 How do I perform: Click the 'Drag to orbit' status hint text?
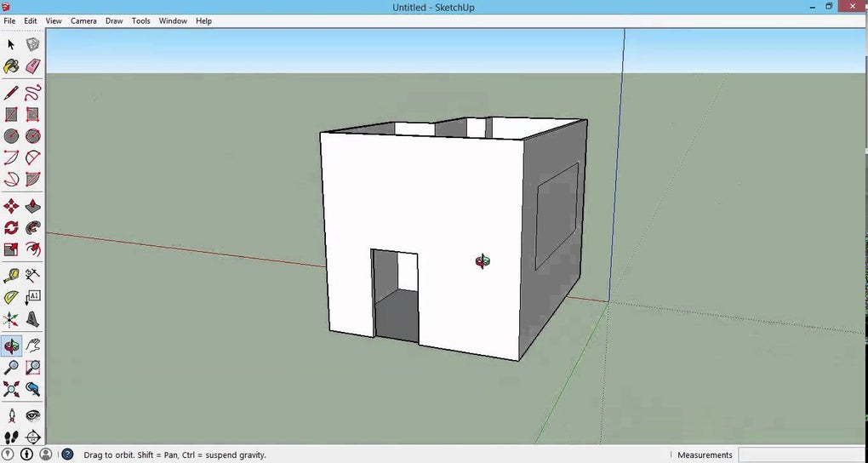tap(175, 455)
